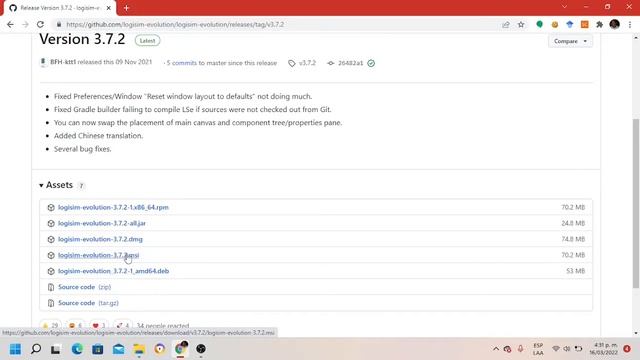The image size is (640, 360).
Task: Click the thumbs up reaction
Action: (50, 325)
